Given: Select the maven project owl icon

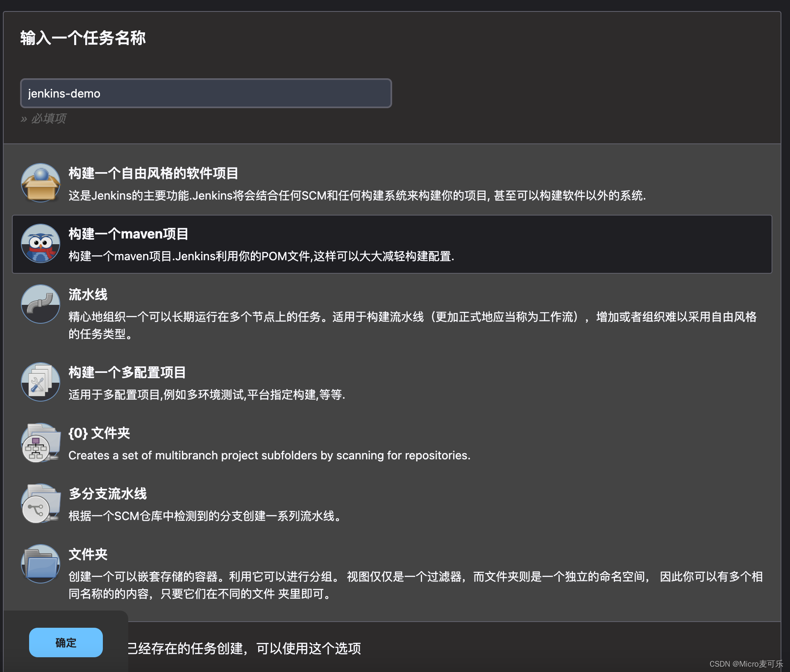Looking at the screenshot, I should click(40, 243).
